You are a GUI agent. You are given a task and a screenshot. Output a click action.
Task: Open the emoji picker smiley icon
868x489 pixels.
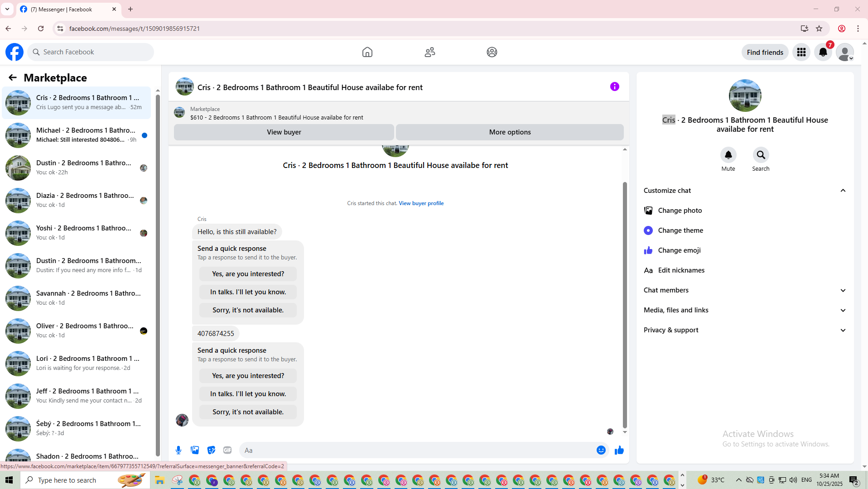click(x=601, y=450)
